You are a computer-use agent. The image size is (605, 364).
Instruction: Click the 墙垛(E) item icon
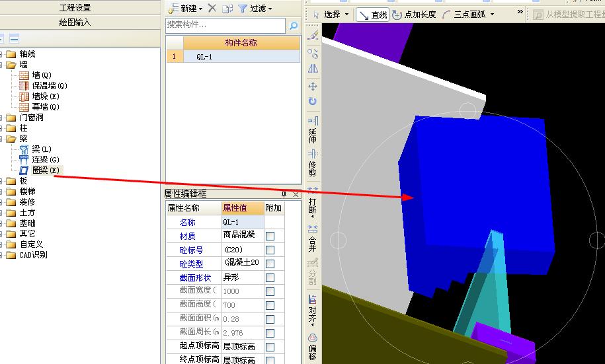point(24,96)
